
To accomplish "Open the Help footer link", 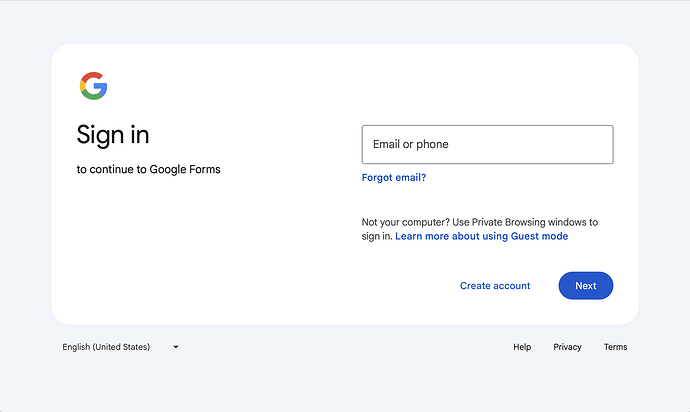I will coord(522,347).
